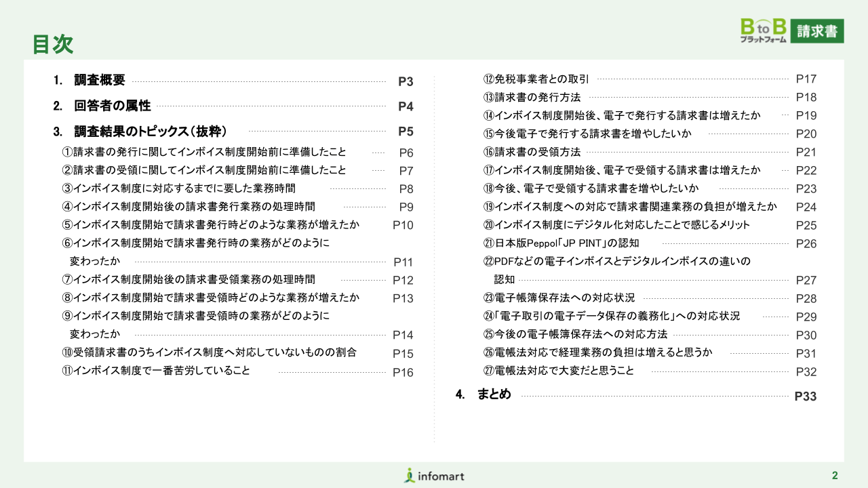This screenshot has width=868, height=488.
Task: Click page reference P33 beside まとめ
Action: 805,397
